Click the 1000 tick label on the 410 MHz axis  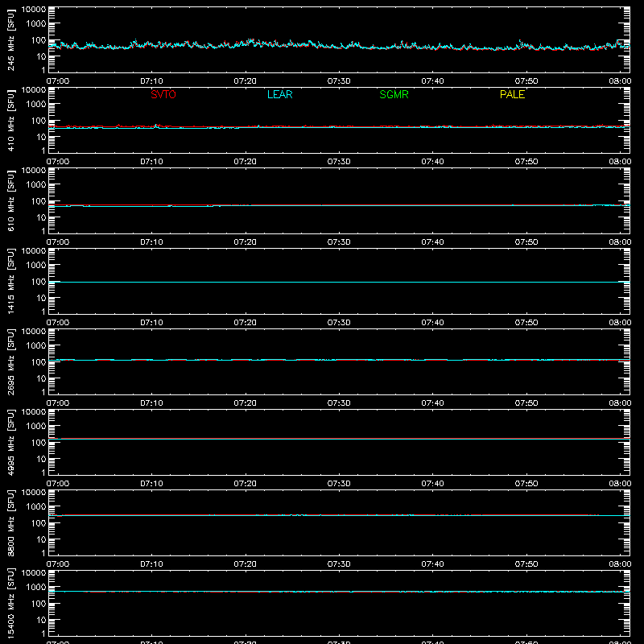pos(36,105)
